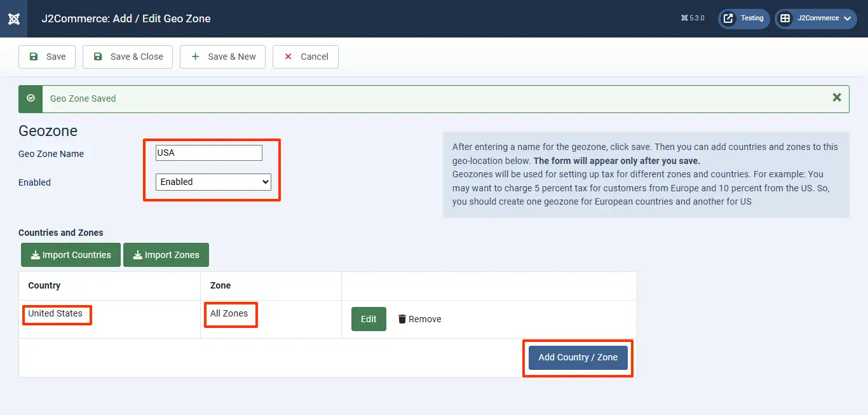Open the Testing site preview link
Viewport: 868px width, 415px height.
point(744,18)
